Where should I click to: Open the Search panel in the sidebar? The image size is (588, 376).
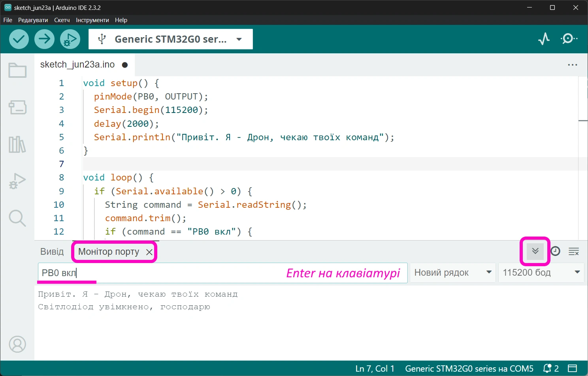click(x=17, y=218)
